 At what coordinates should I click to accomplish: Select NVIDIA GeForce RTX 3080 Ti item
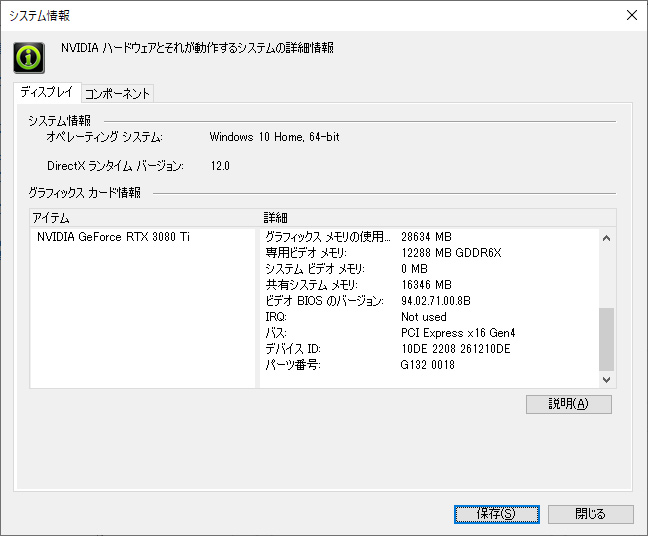(x=113, y=237)
